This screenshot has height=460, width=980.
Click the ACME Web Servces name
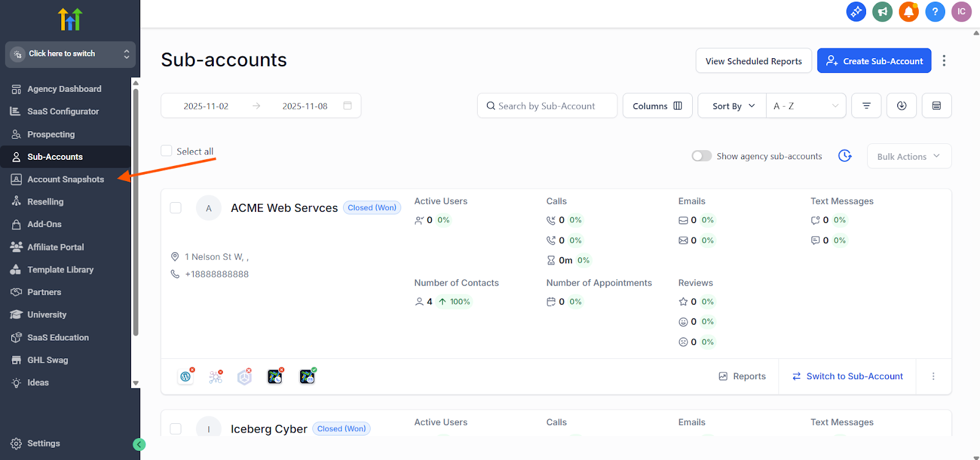(284, 208)
